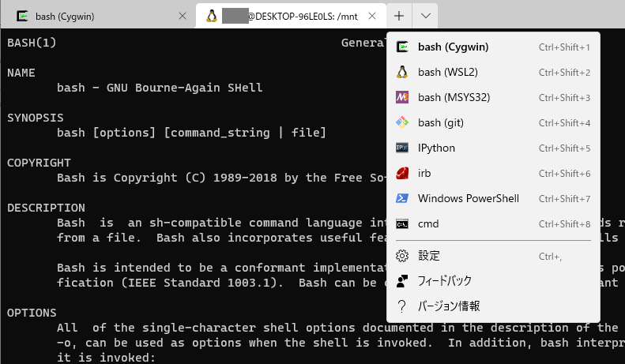Start a bash (git) session
625x364 pixels.
(x=493, y=122)
